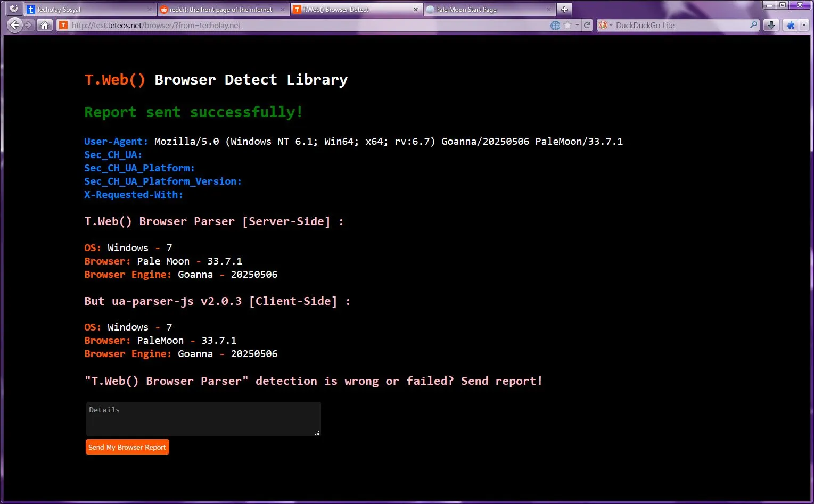Select the T.Web() Browser Detect tab
Image resolution: width=814 pixels, height=504 pixels.
(357, 10)
